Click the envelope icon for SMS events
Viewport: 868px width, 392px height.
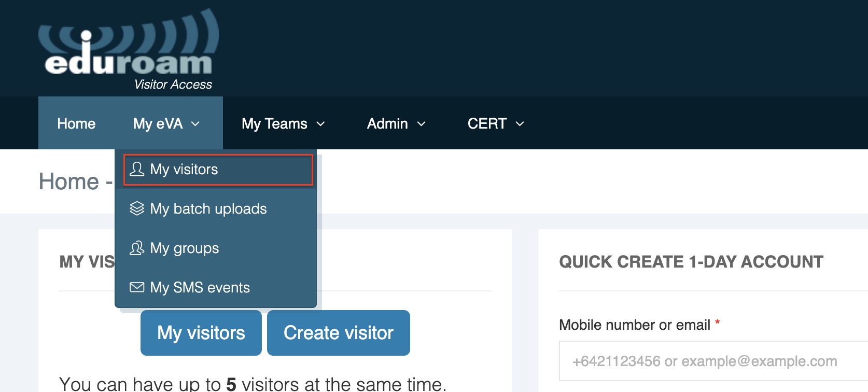click(137, 287)
